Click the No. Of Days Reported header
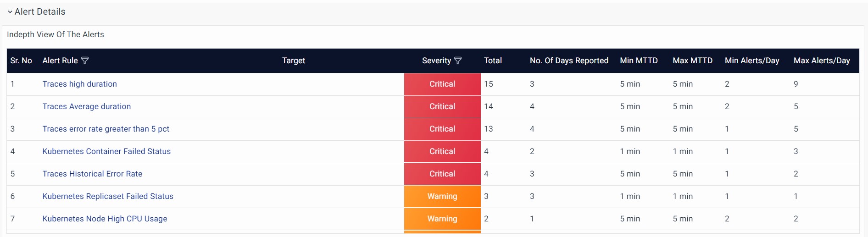This screenshot has width=868, height=237. [569, 61]
